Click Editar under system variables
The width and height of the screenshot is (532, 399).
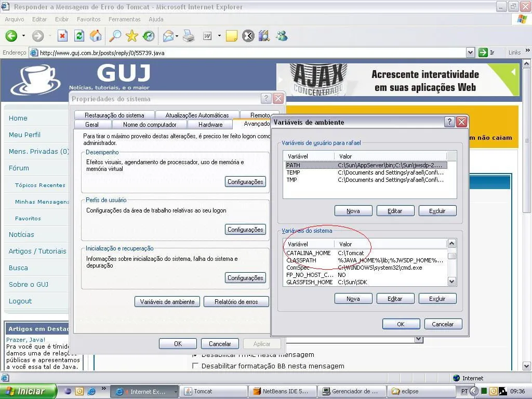pyautogui.click(x=395, y=299)
